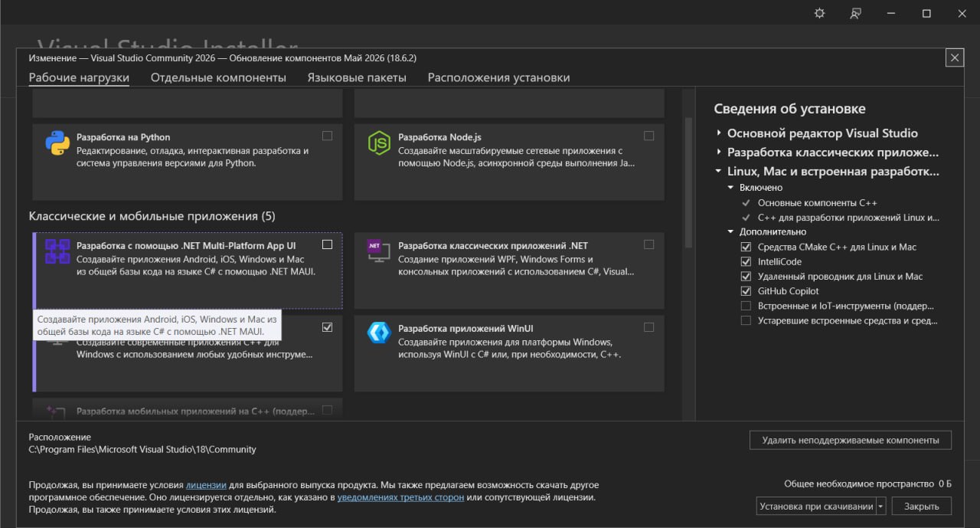Maximize the Visual Studio Installer window
The image size is (980, 528).
[x=926, y=13]
